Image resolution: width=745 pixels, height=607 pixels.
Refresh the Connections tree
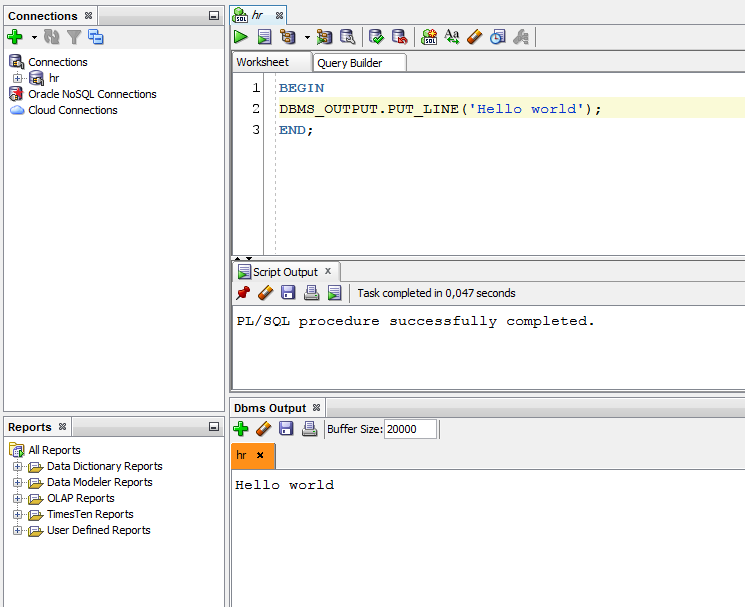point(51,37)
